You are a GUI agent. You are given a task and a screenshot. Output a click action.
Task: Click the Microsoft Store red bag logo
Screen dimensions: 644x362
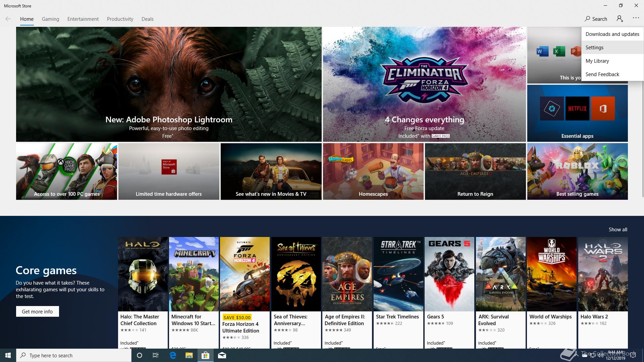169,167
